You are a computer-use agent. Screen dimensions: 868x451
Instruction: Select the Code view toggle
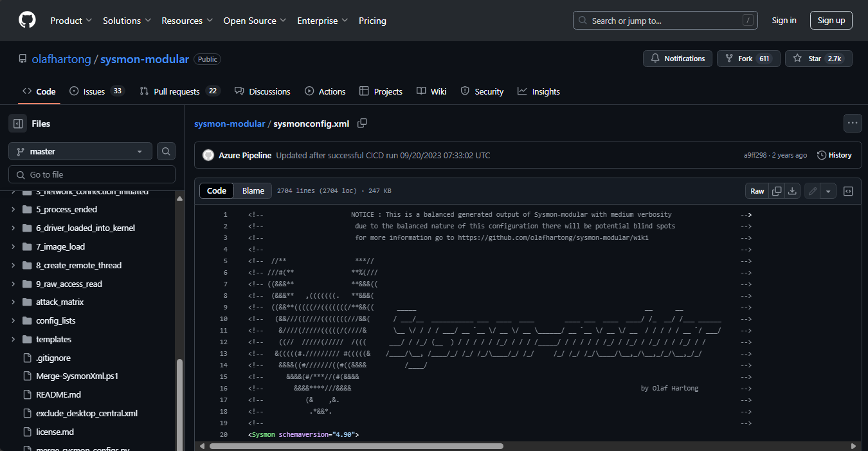coord(217,191)
